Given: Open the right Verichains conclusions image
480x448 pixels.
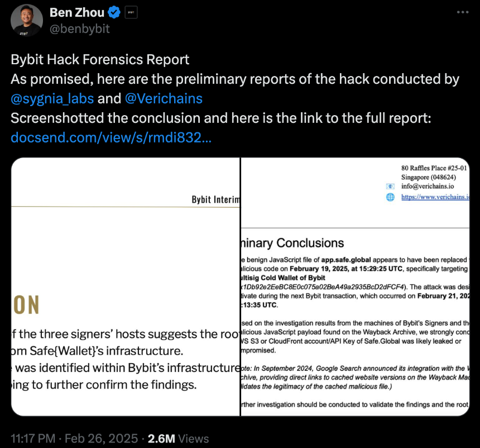Looking at the screenshot, I should click(355, 287).
